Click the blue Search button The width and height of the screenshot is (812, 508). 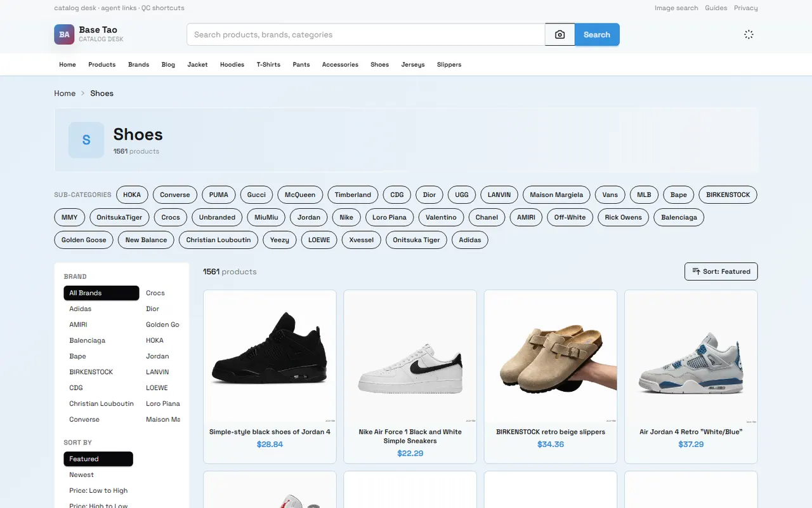click(x=597, y=35)
